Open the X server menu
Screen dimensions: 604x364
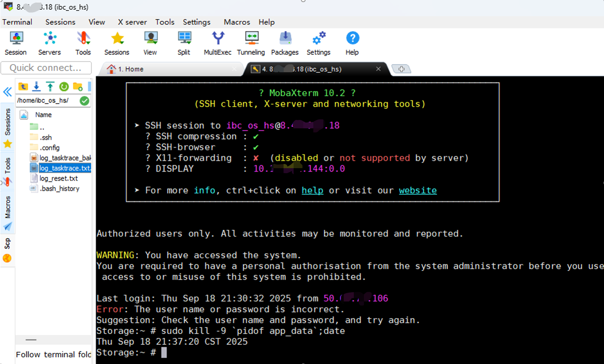click(132, 22)
